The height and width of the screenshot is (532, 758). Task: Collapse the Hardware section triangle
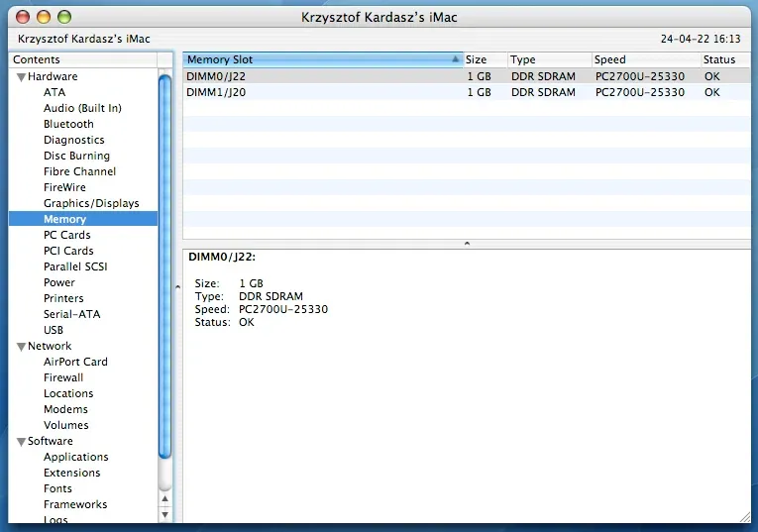click(x=21, y=77)
